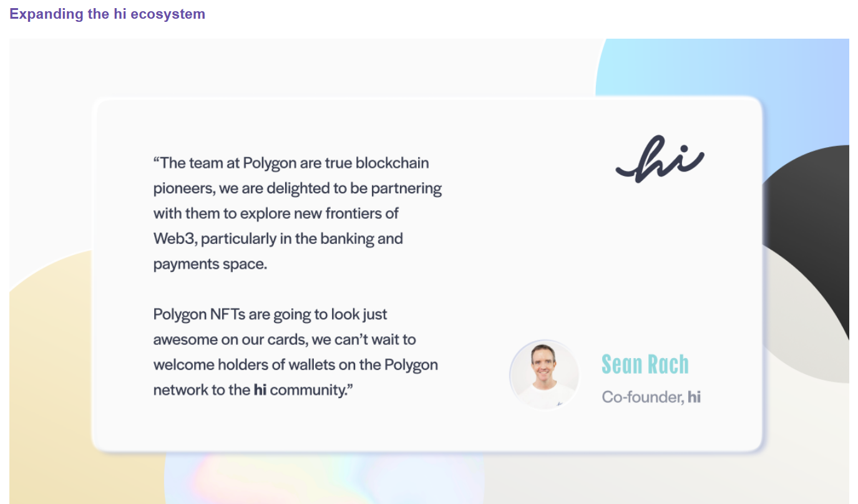858x504 pixels.
Task: Click the second paragraph about Polygon NFTs
Action: click(296, 352)
